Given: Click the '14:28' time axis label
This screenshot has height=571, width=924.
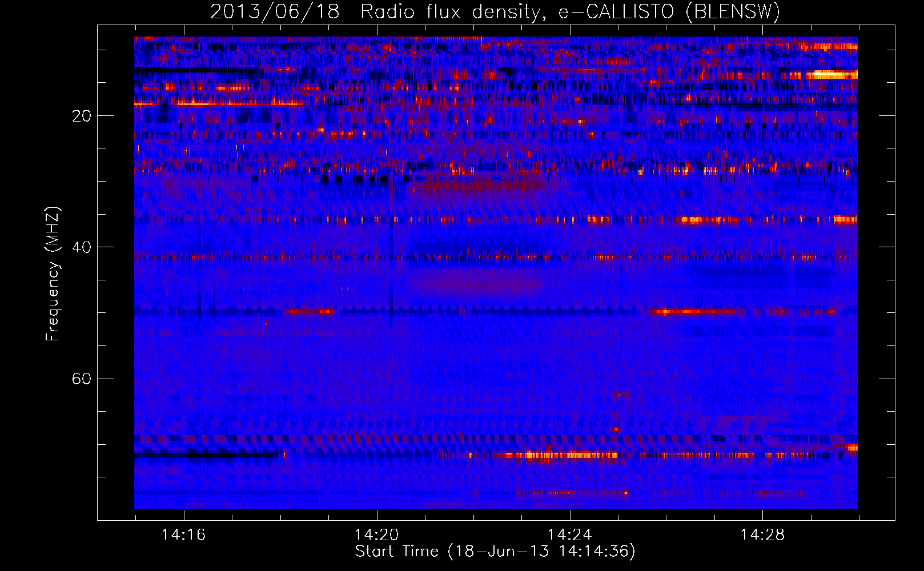Looking at the screenshot, I should click(762, 535).
